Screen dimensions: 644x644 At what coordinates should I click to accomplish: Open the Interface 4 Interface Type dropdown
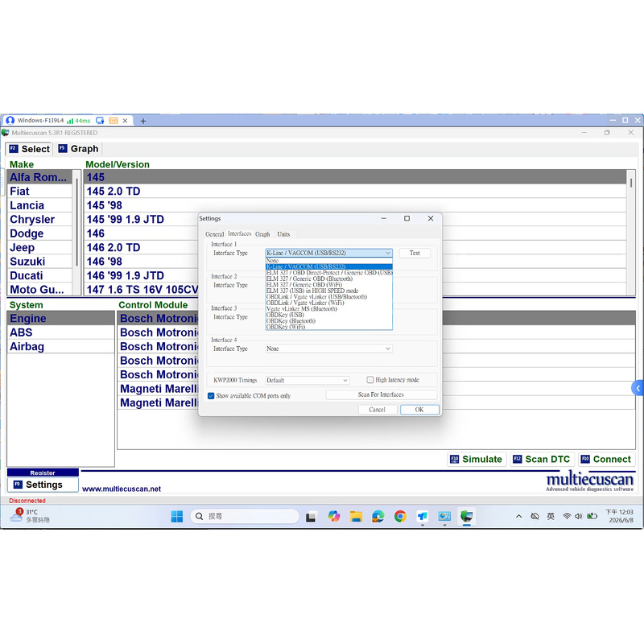(328, 349)
